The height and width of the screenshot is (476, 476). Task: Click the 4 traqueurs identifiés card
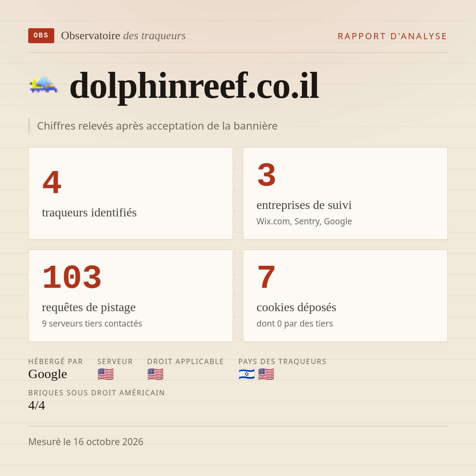(130, 193)
